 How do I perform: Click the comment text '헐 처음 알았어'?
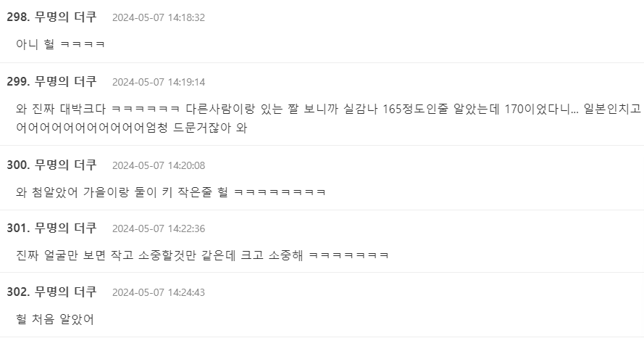coord(54,319)
